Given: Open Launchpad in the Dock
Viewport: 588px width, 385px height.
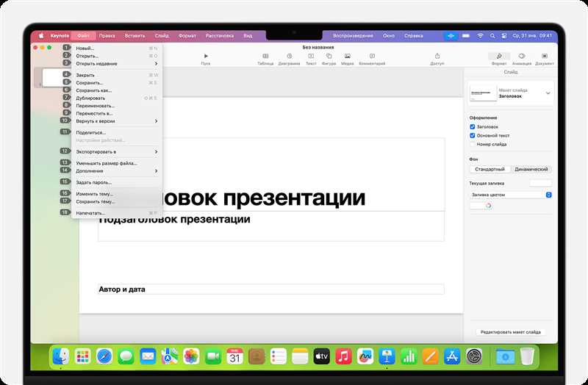Looking at the screenshot, I should [x=82, y=356].
